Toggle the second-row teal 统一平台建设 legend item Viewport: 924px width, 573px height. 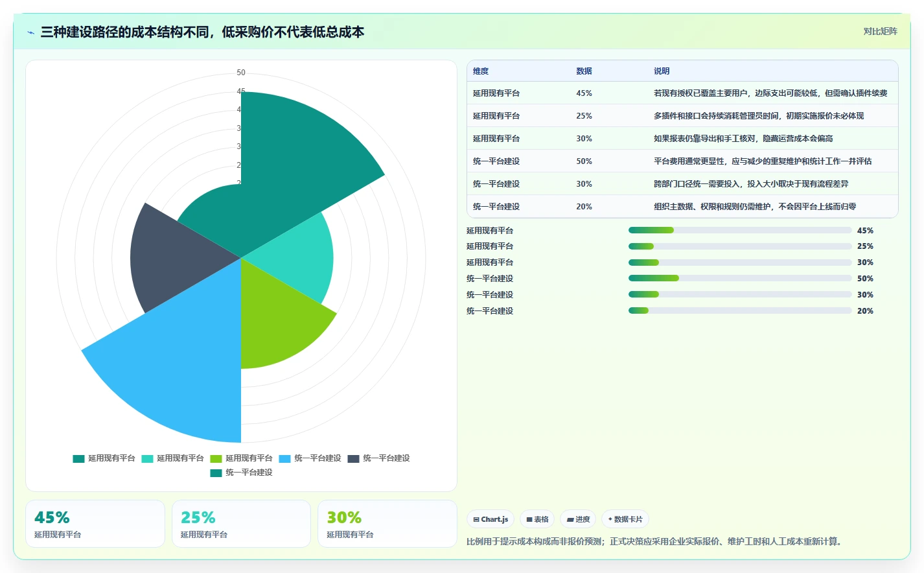[x=241, y=473]
